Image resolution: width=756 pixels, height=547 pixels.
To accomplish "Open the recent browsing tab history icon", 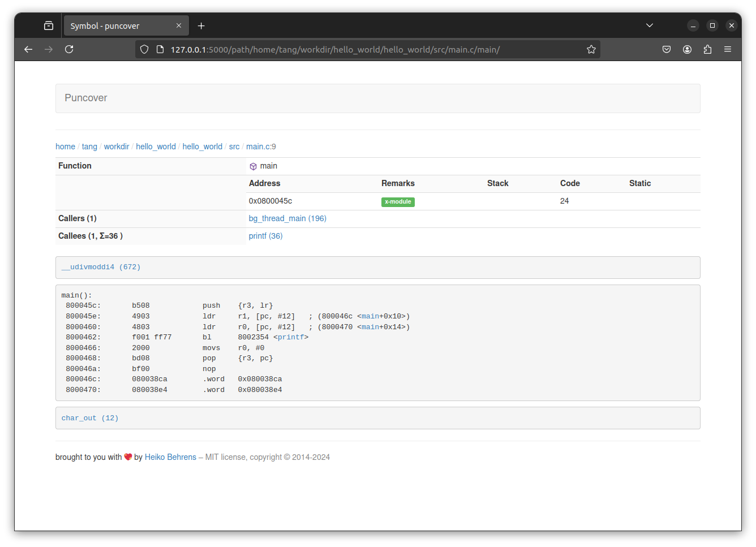I will [49, 26].
